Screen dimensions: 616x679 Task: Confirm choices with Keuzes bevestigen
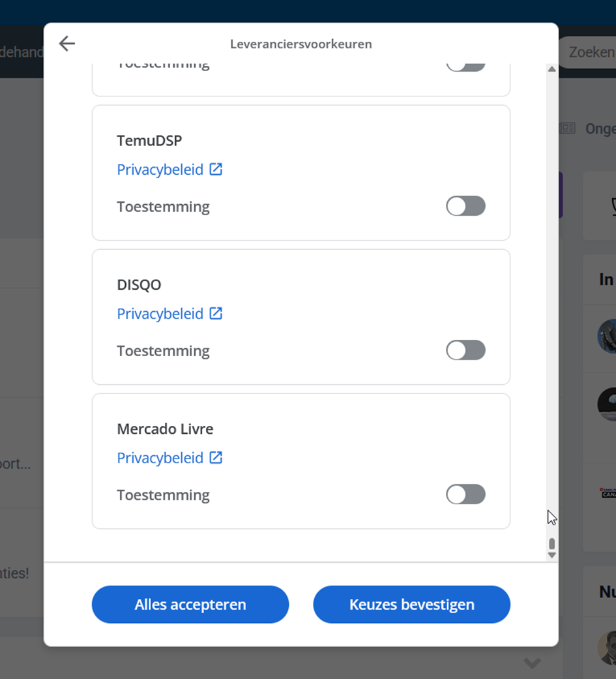411,605
